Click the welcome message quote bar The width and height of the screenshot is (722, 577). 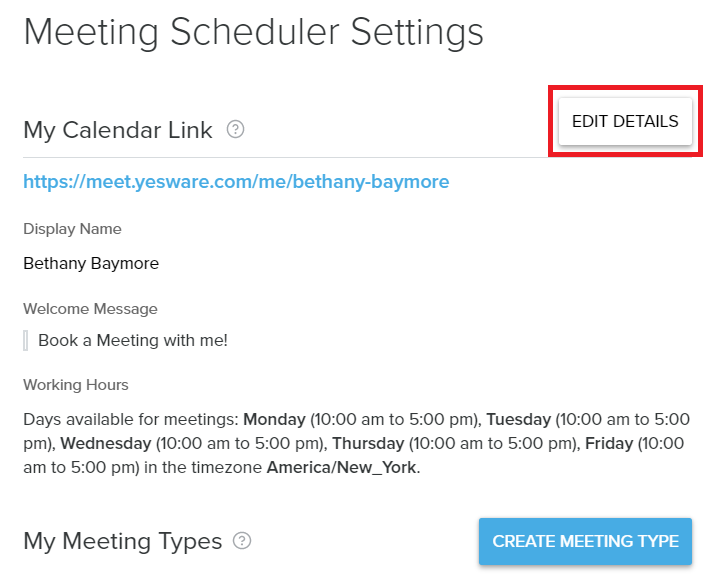26,341
